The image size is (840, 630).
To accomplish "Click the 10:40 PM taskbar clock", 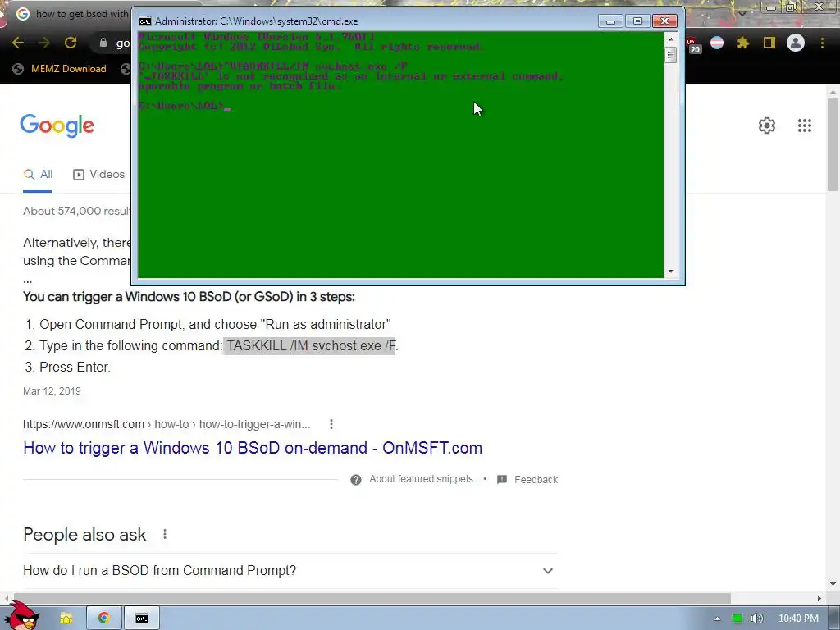I will (798, 619).
